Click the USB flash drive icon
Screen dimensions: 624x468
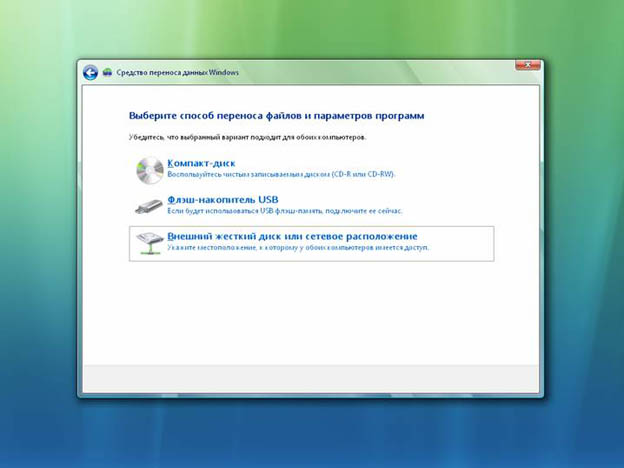click(x=149, y=207)
